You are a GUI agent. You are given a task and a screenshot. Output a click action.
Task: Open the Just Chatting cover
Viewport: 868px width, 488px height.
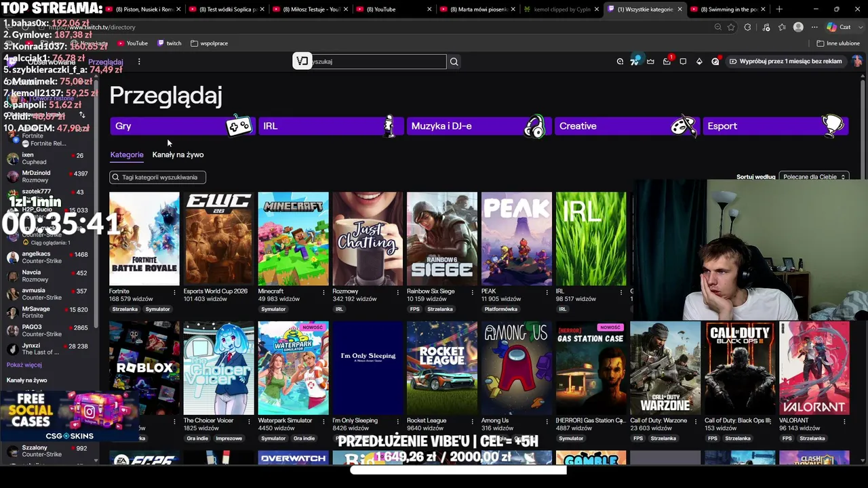[x=368, y=239]
